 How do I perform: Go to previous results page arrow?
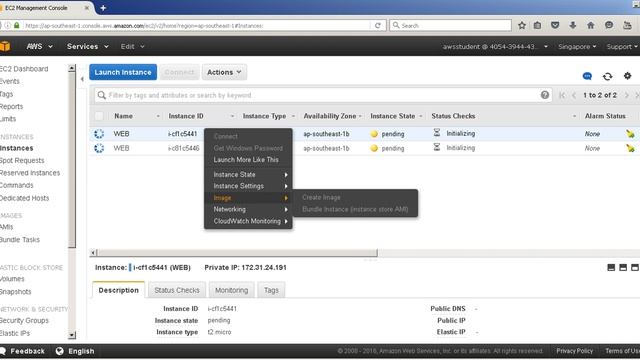tap(574, 95)
